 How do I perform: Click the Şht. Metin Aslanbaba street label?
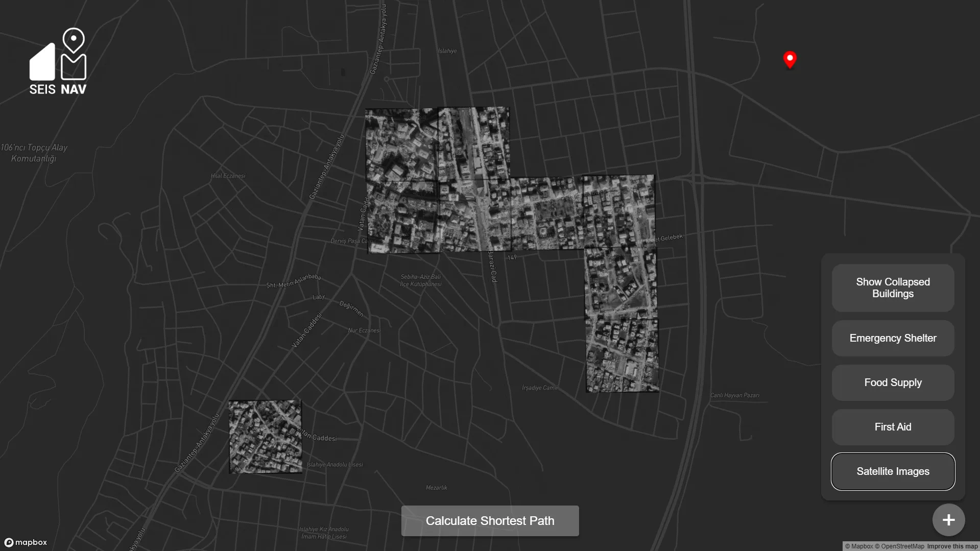[x=293, y=281]
